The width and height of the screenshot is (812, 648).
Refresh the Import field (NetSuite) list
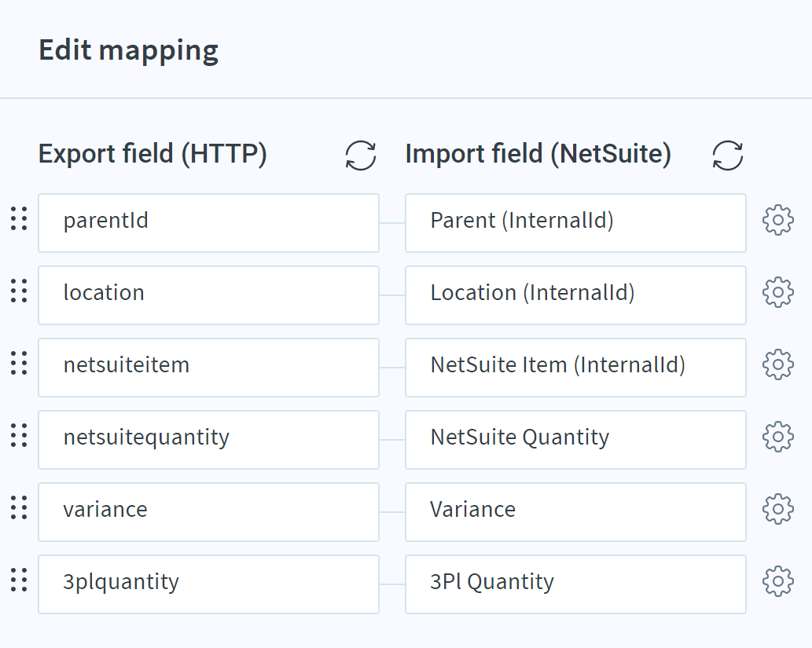728,155
